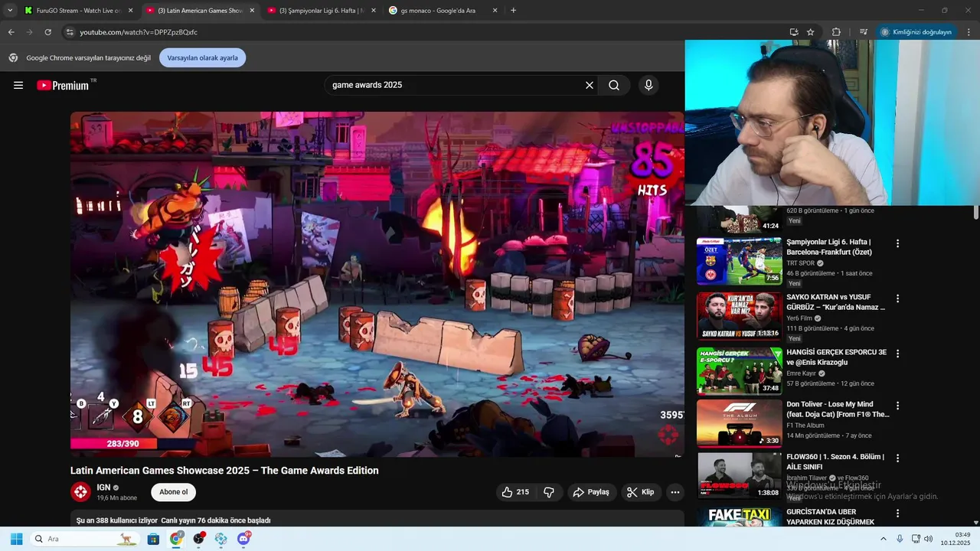This screenshot has height=551, width=980.
Task: Open options for SAYKO KATRAN video
Action: [897, 298]
